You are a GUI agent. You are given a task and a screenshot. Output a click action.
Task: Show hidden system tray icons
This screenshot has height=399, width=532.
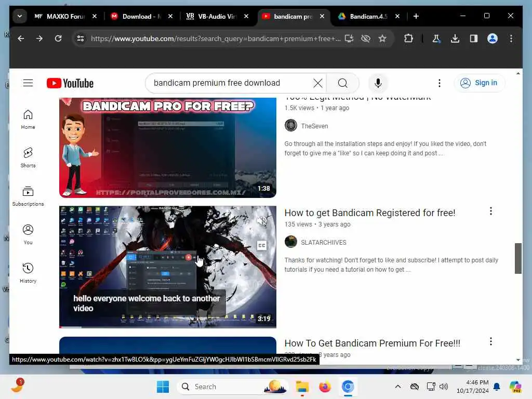(398, 387)
